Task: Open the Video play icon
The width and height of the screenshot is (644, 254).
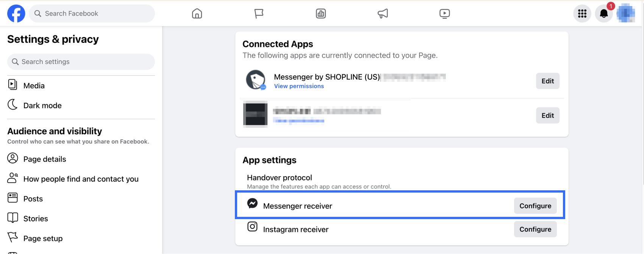Action: coord(444,14)
